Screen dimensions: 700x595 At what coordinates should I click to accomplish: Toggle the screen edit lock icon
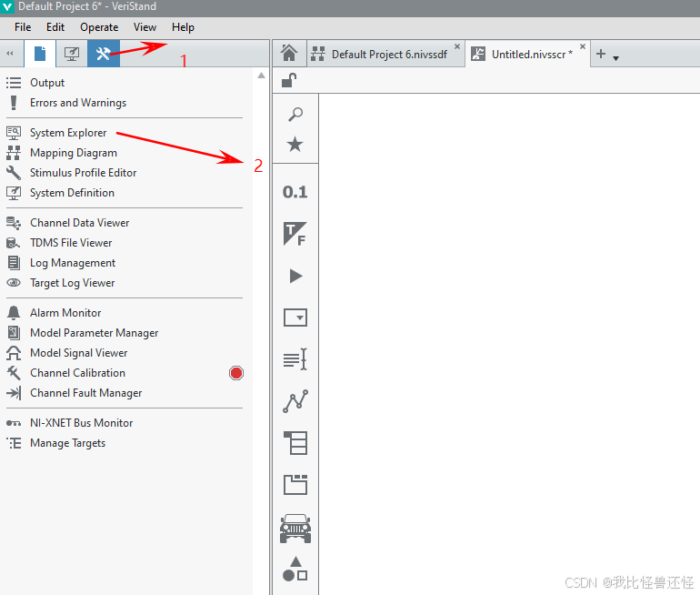(x=289, y=81)
